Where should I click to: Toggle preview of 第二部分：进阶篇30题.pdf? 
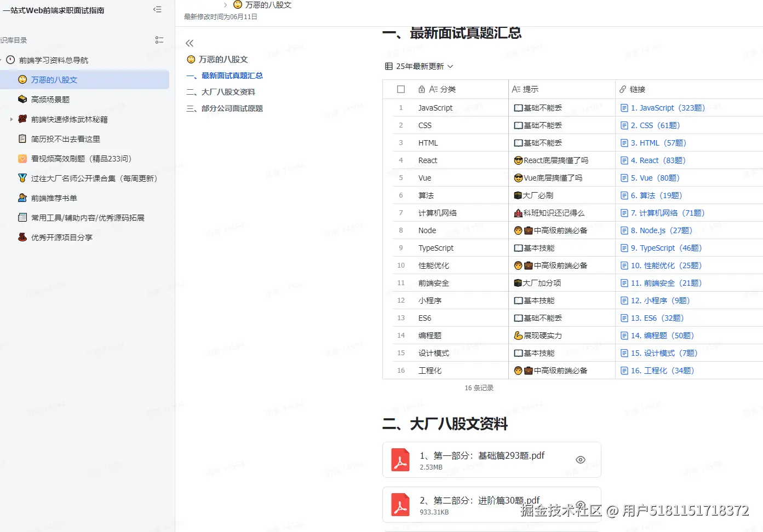pos(580,504)
